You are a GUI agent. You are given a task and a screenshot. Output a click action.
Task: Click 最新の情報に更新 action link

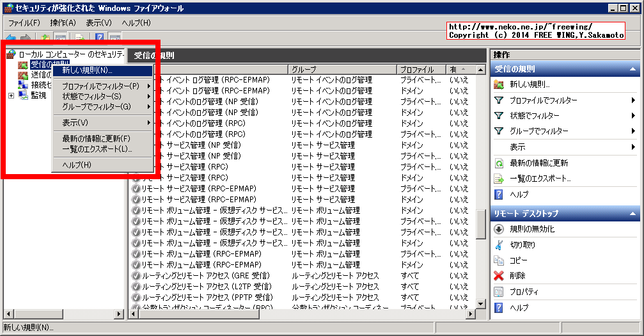point(539,163)
